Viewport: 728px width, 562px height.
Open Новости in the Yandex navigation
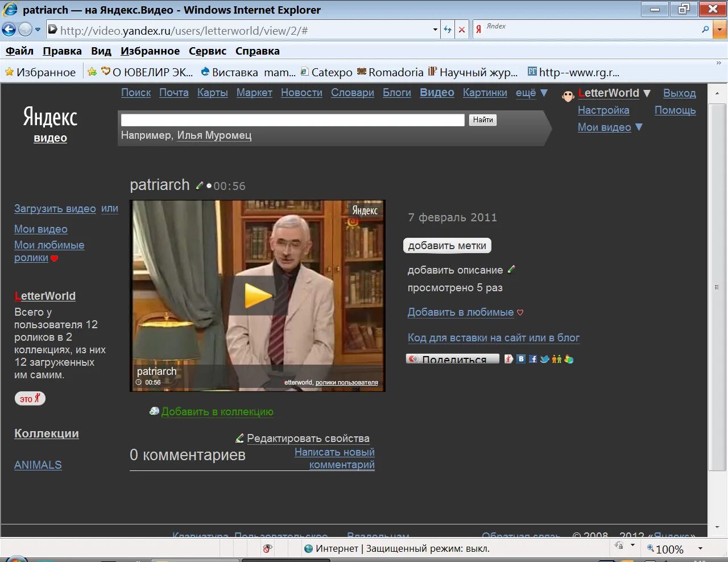(301, 93)
